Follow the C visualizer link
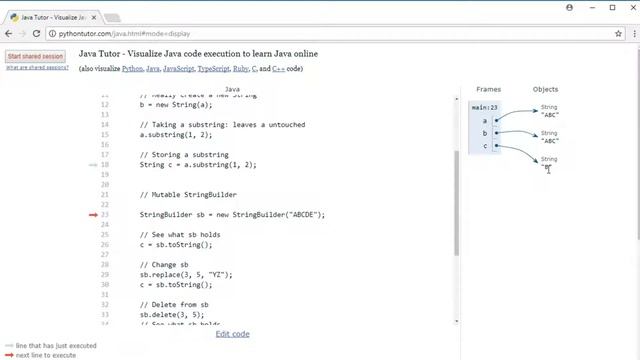 [254, 69]
